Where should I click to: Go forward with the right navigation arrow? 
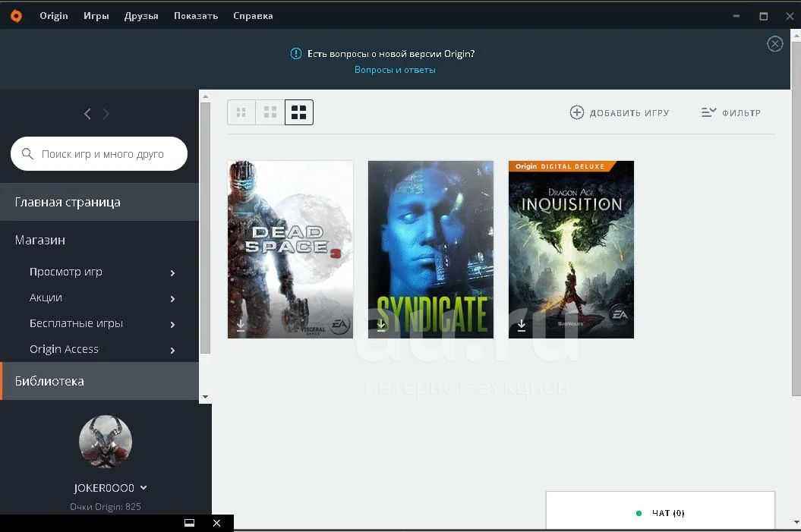tap(106, 114)
